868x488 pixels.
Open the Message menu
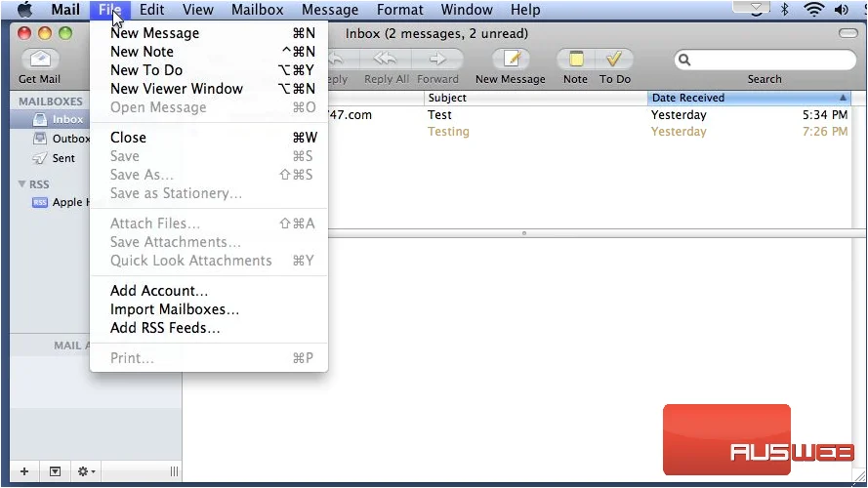330,10
